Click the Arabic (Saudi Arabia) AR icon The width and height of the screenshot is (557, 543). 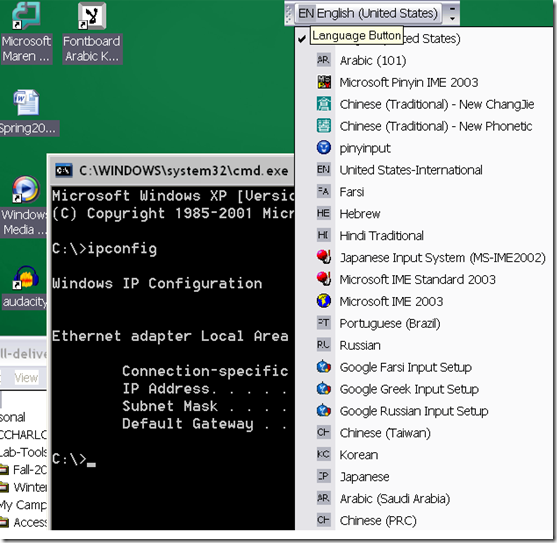pos(324,498)
